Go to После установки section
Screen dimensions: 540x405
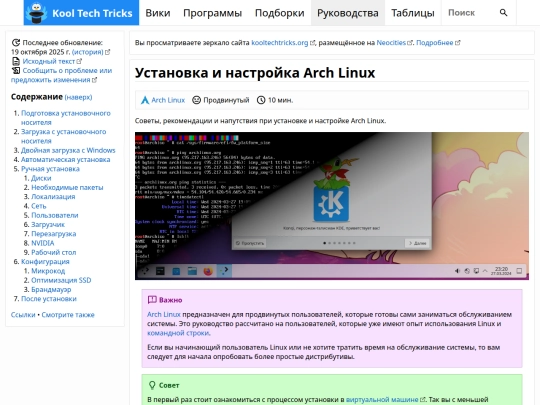[x=49, y=299]
